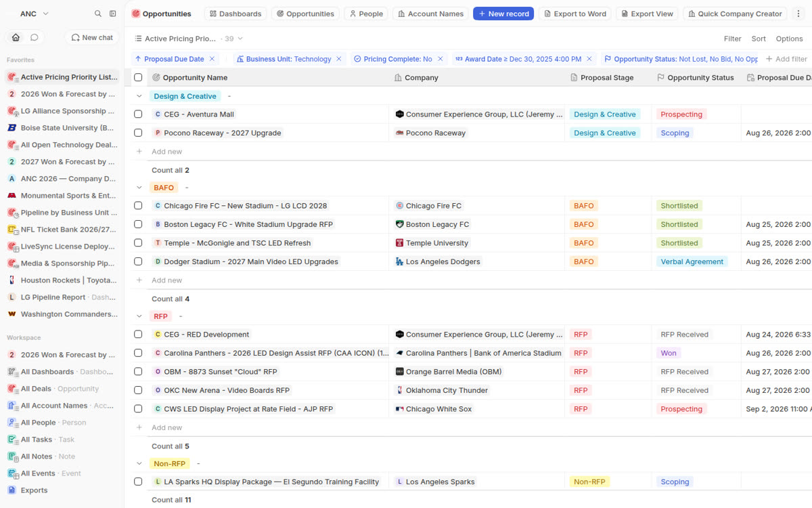Image resolution: width=812 pixels, height=508 pixels.
Task: Start a New chat
Action: 92,37
